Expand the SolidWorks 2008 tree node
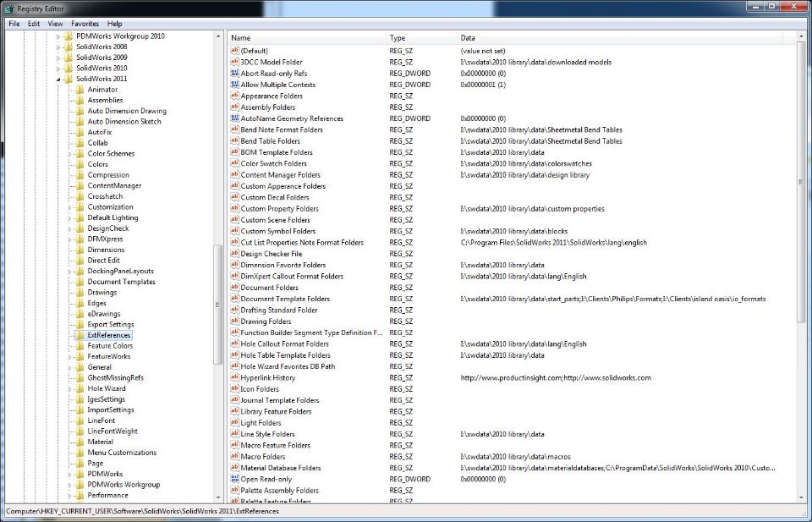This screenshot has height=522, width=812. tap(58, 47)
